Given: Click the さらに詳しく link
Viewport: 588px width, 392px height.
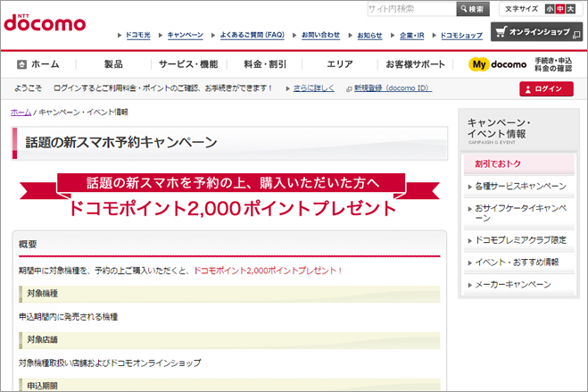Looking at the screenshot, I should click(313, 88).
